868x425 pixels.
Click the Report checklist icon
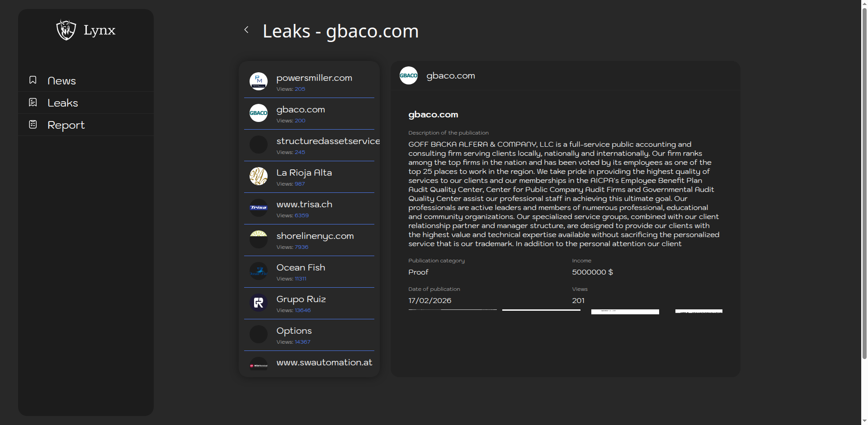(x=33, y=124)
